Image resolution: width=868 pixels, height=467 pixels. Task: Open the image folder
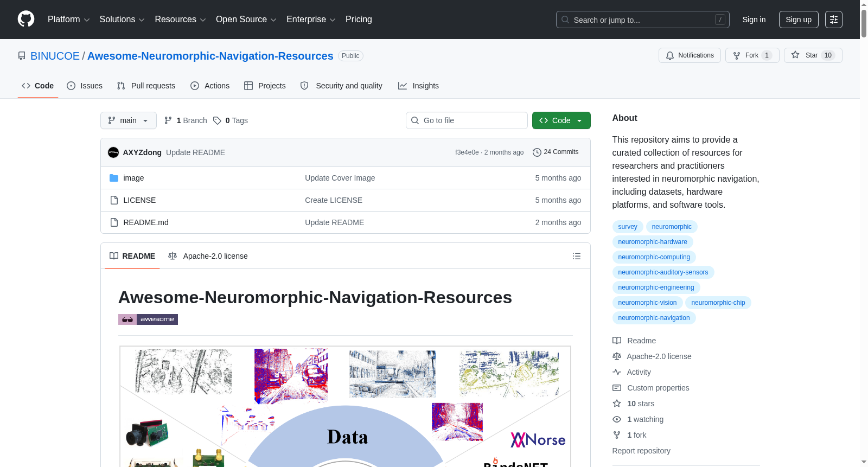tap(133, 178)
